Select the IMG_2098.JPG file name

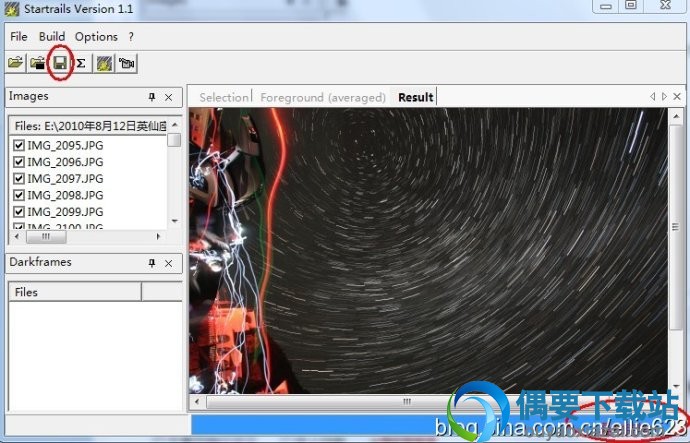pyautogui.click(x=65, y=195)
